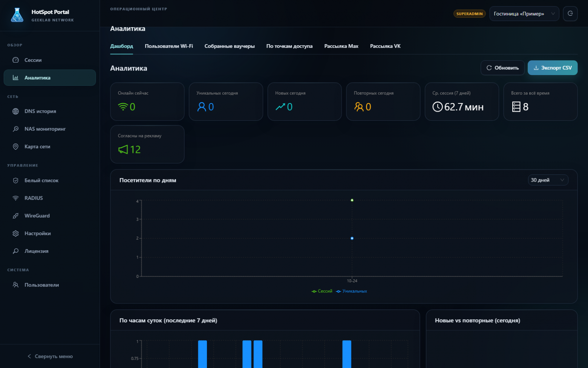This screenshot has height=368, width=588.
Task: Click the megaphone icon in Согласны на рекламу card
Action: click(x=123, y=149)
